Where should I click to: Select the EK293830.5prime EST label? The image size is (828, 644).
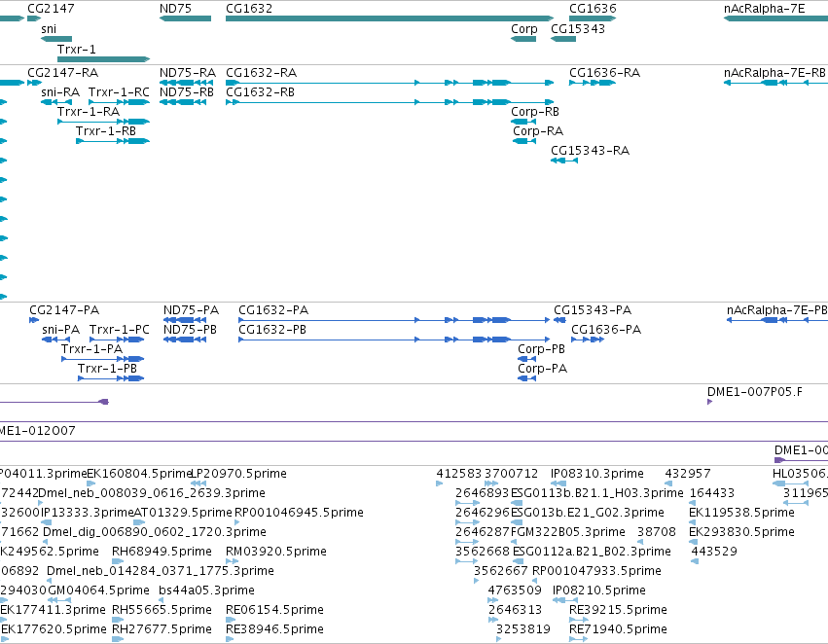pyautogui.click(x=742, y=532)
